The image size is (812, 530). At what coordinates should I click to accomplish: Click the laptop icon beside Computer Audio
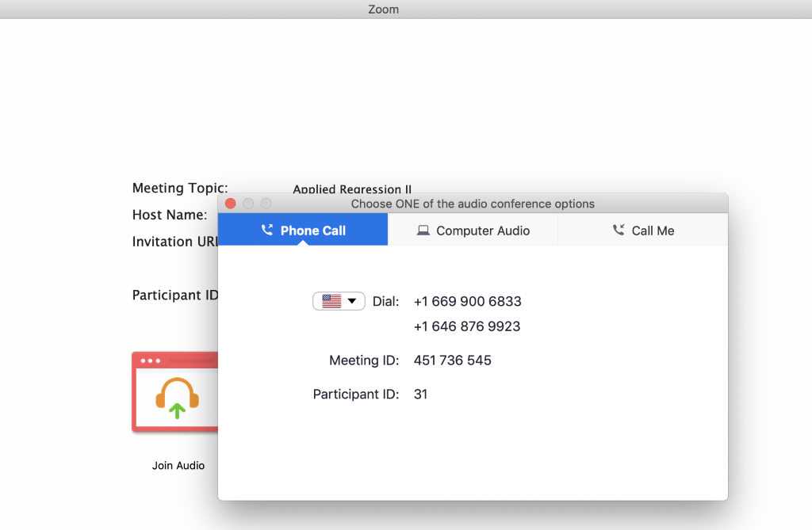[x=423, y=231]
